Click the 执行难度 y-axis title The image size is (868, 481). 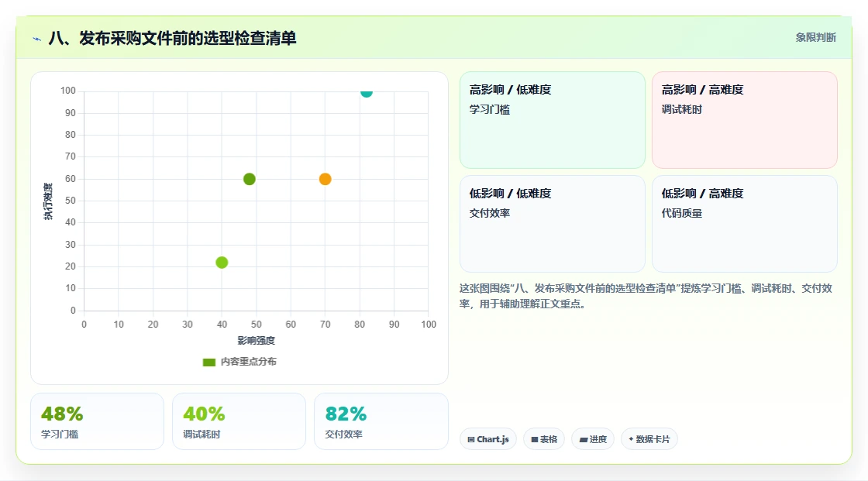point(48,201)
